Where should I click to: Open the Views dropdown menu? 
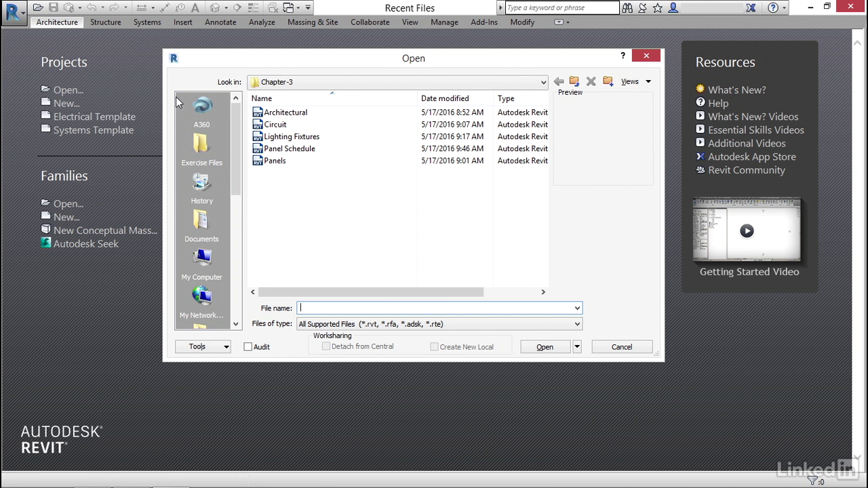point(636,81)
